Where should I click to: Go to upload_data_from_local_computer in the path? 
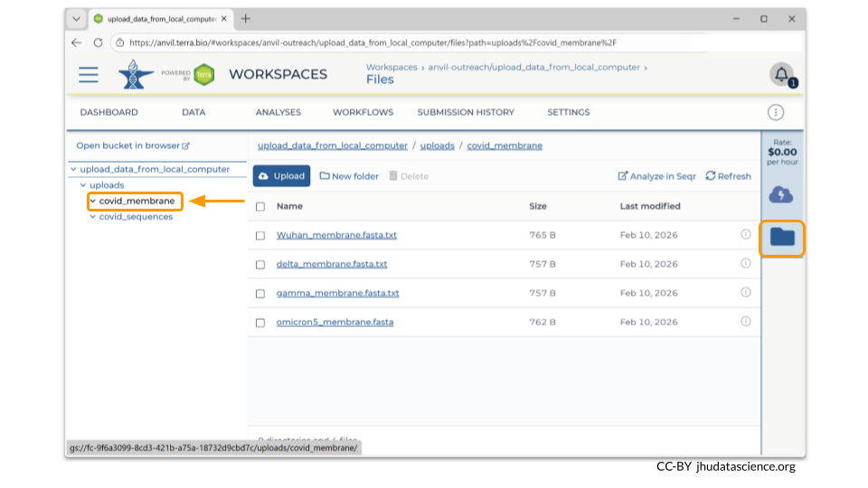click(x=333, y=145)
